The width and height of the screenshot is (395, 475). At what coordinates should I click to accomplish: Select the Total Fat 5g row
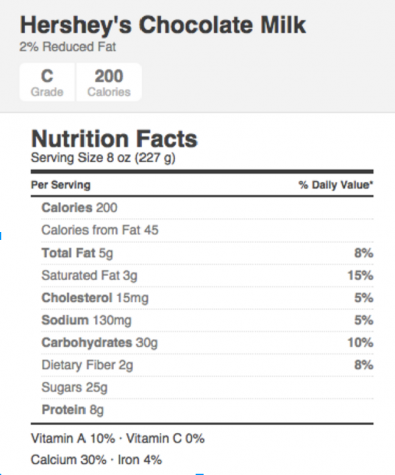tap(207, 253)
